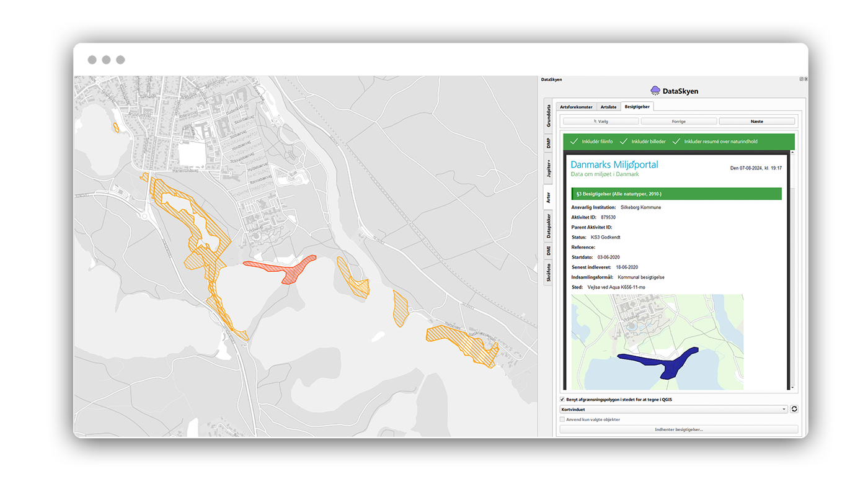This screenshot has width=868, height=489.
Task: Click the DataSkyen cloud logo
Action: pyautogui.click(x=655, y=91)
